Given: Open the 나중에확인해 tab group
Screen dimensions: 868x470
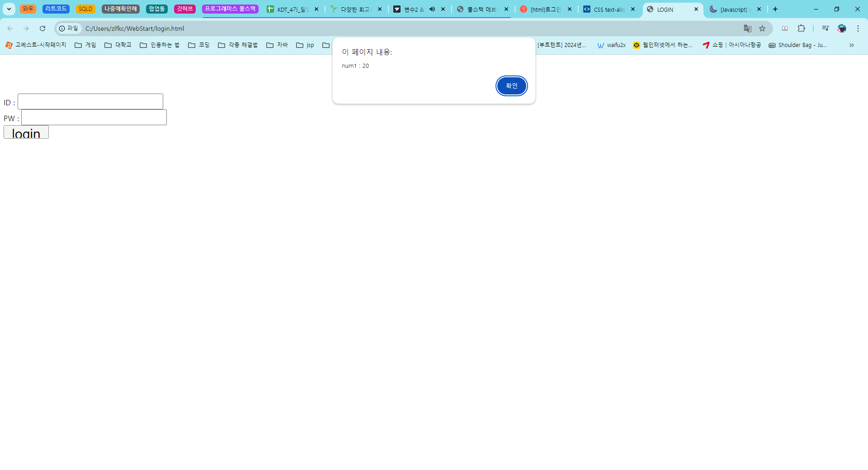Looking at the screenshot, I should tap(121, 9).
